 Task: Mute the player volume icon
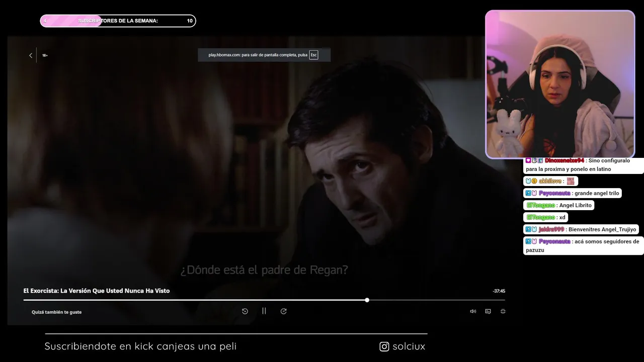[x=473, y=311]
